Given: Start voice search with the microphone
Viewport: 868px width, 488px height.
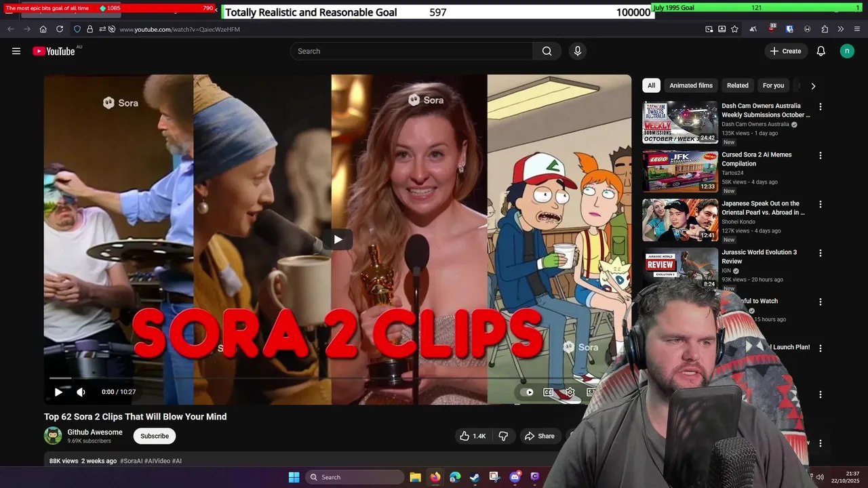Looking at the screenshot, I should (x=578, y=51).
